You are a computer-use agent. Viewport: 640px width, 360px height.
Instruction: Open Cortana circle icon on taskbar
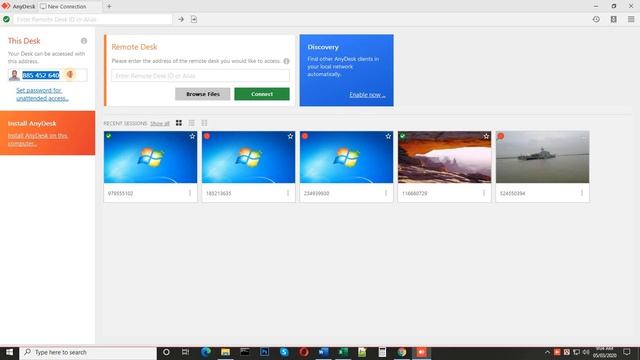[x=166, y=352]
